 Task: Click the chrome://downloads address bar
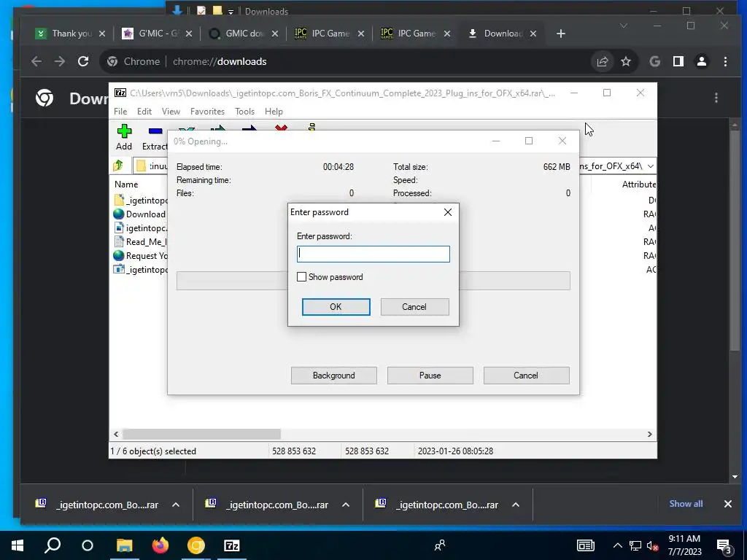(x=343, y=61)
